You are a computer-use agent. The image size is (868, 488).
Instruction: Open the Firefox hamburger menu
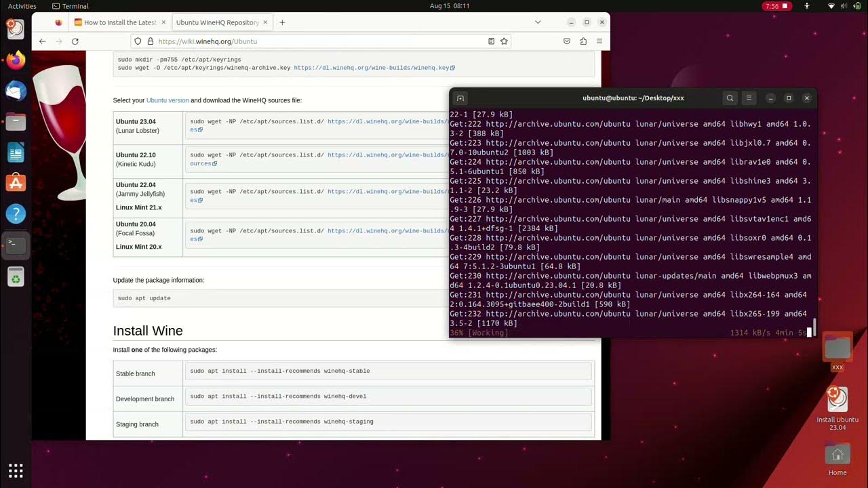point(599,41)
